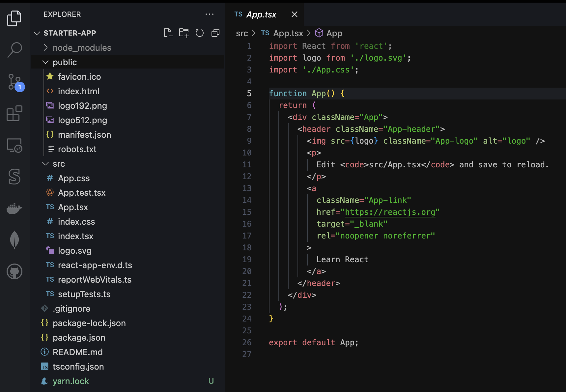
Task: Collapse all folders in Explorer
Action: coord(215,33)
